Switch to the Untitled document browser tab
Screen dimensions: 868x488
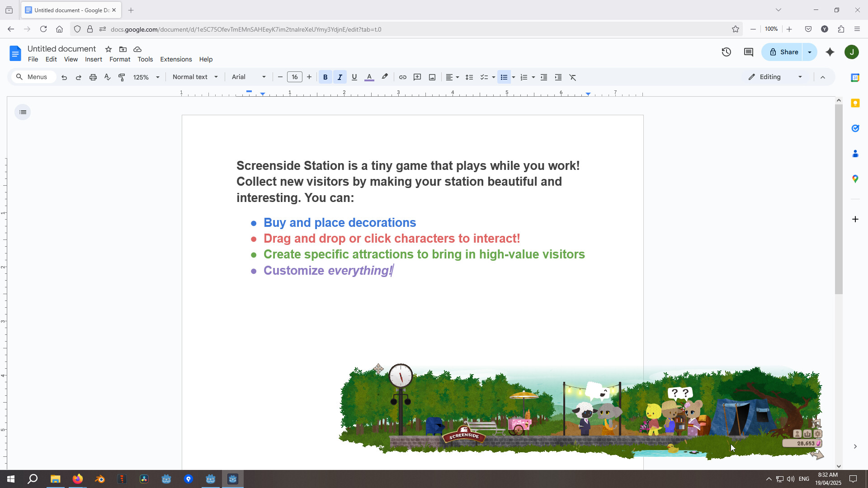(x=68, y=9)
